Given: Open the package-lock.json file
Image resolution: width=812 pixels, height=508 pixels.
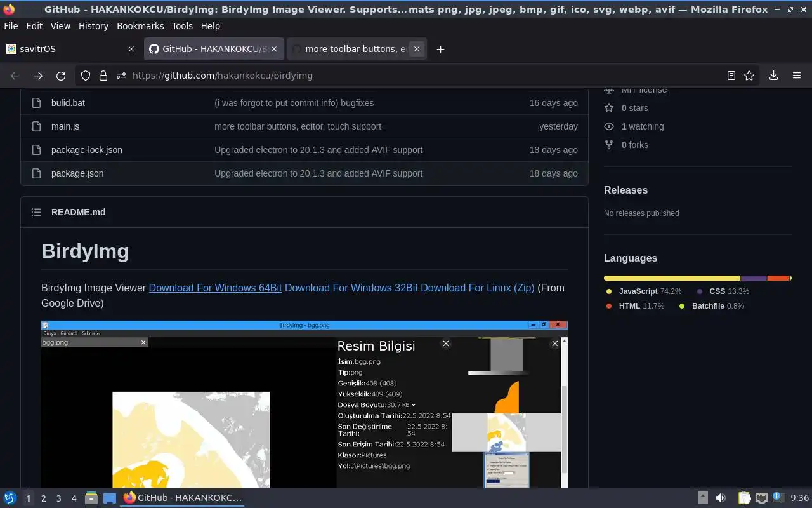Looking at the screenshot, I should point(87,150).
